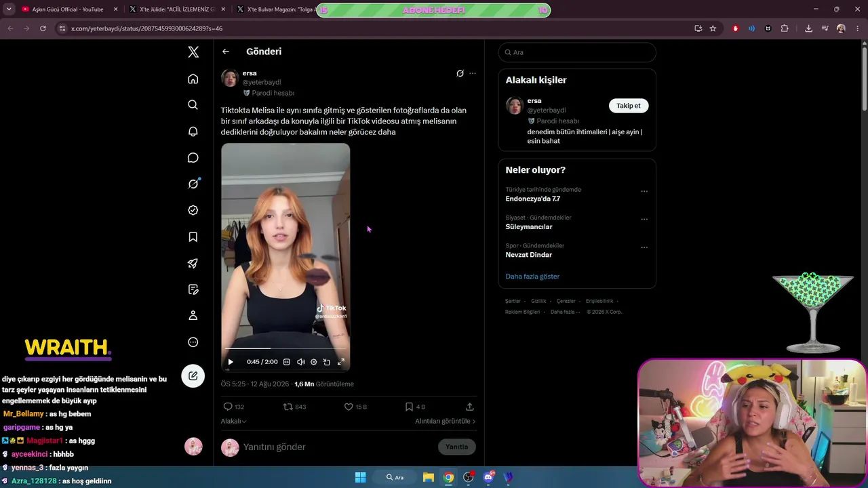Open options for Süleymancılar trend

click(x=644, y=220)
